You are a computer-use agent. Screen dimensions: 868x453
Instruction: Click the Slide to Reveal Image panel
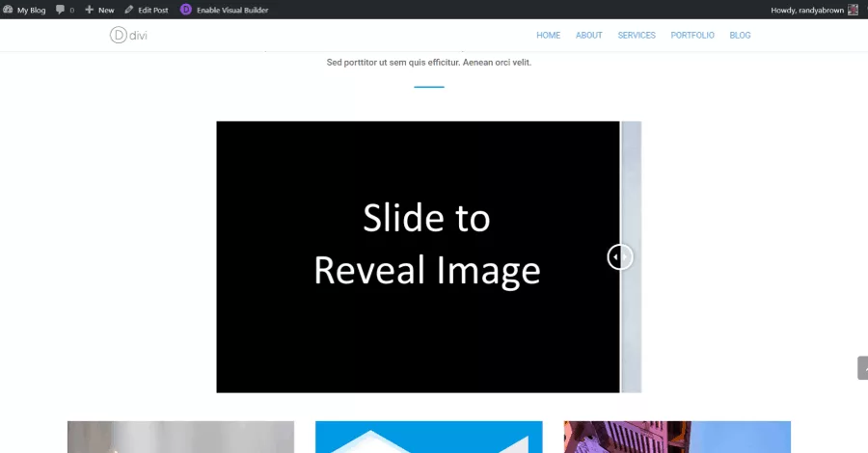[418, 257]
